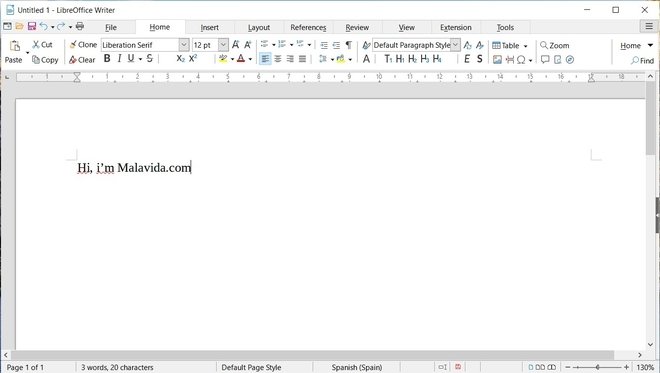Justify the paragraph text
660x373 pixels.
coord(302,59)
